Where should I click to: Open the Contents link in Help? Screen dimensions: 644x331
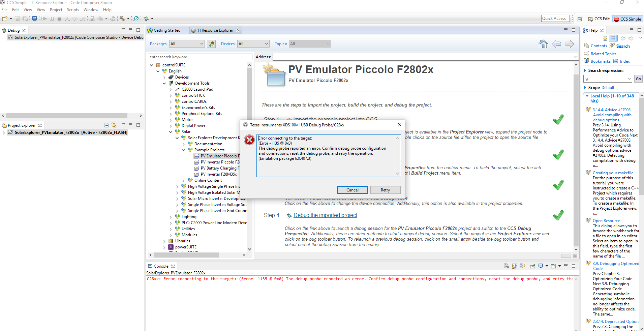click(599, 46)
